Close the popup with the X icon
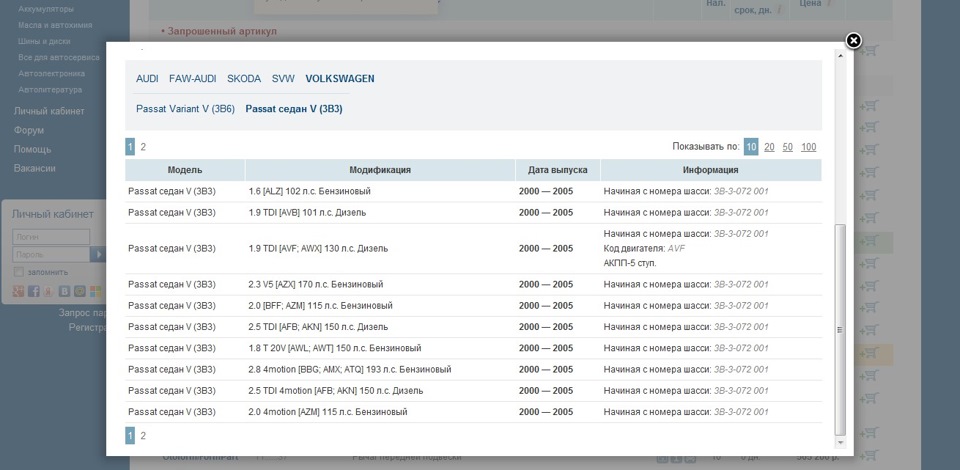 click(x=853, y=40)
